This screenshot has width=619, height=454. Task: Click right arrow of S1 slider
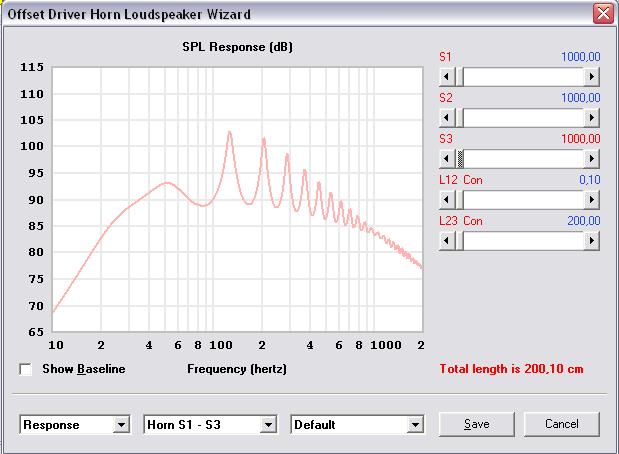click(x=591, y=77)
